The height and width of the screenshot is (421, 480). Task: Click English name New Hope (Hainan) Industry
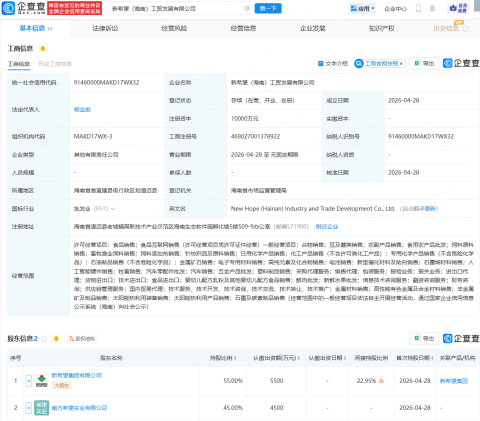(313, 209)
